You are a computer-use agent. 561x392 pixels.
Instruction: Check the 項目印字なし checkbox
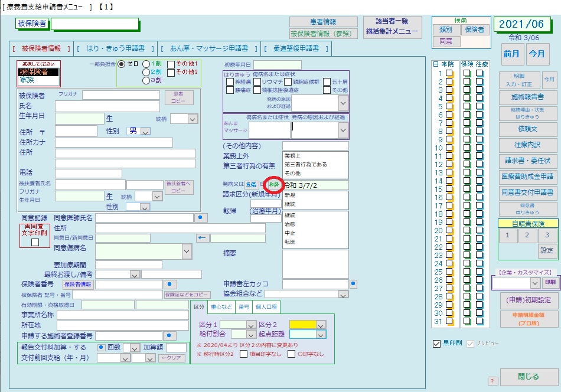[x=243, y=354]
